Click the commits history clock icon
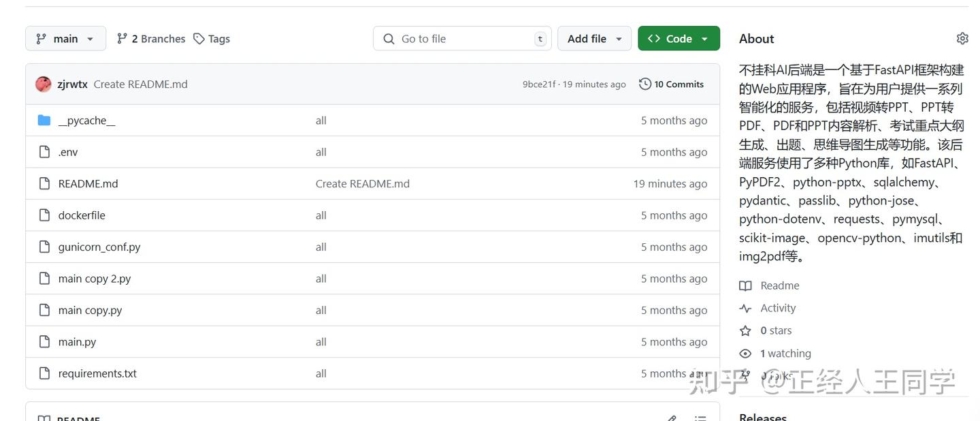The height and width of the screenshot is (421, 980). [645, 84]
